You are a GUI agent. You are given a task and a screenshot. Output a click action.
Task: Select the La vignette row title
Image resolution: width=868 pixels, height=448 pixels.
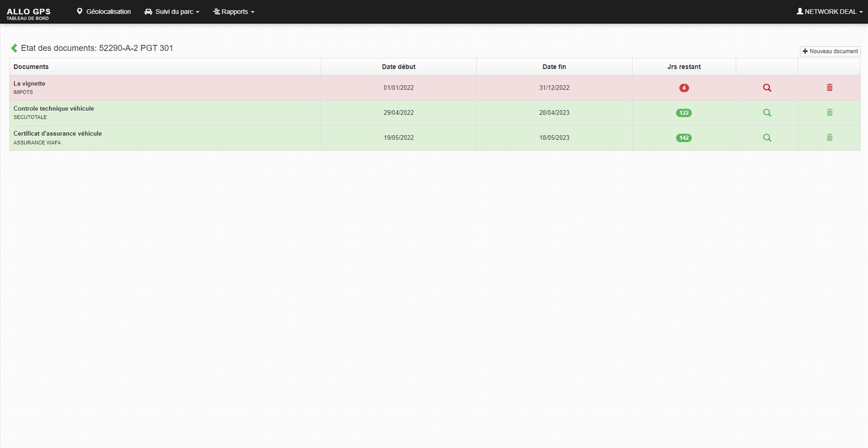click(x=29, y=84)
